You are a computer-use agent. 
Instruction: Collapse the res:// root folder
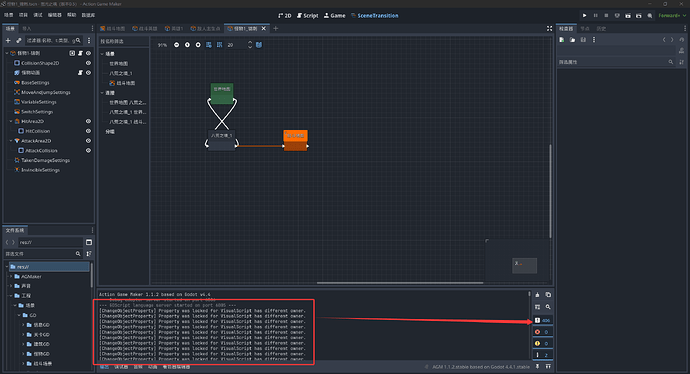click(7, 267)
